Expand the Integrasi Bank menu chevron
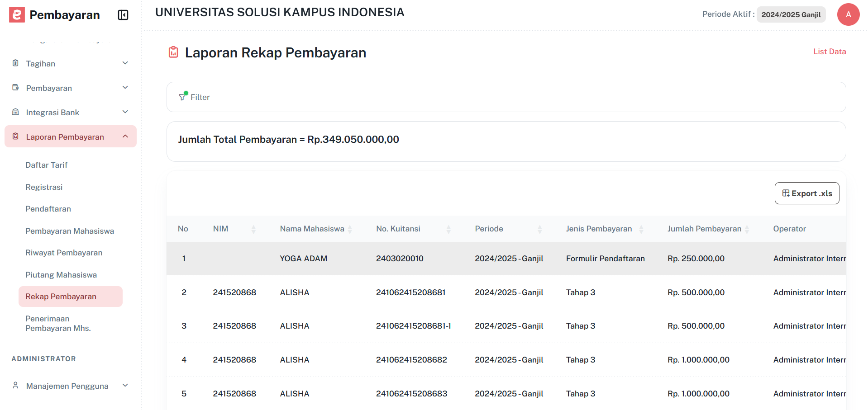Viewport: 868px width, 410px height. (125, 112)
